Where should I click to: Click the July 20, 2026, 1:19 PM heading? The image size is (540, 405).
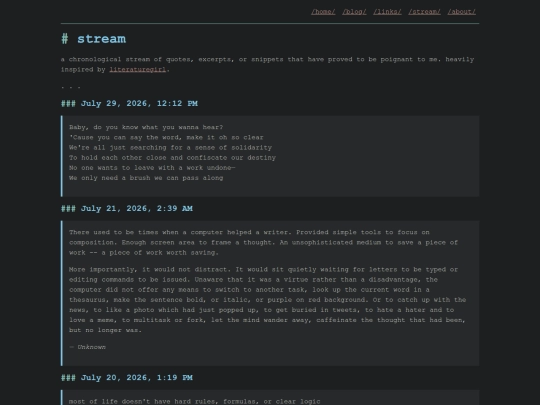127,378
